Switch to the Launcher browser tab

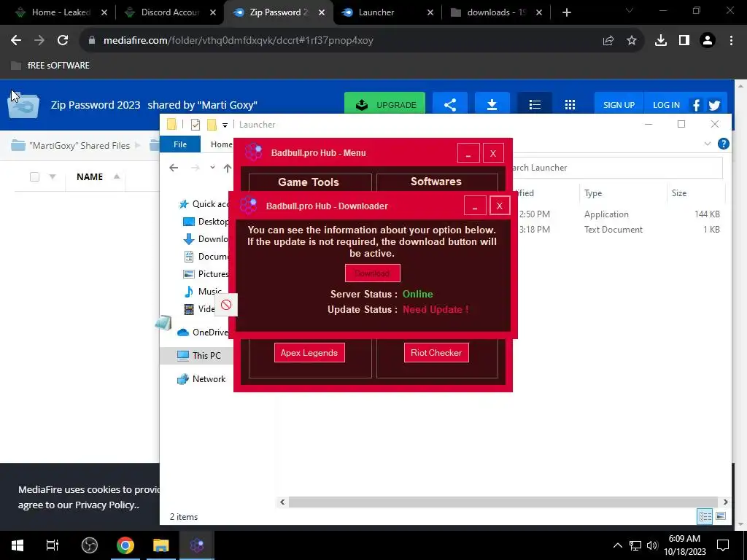[x=388, y=12]
